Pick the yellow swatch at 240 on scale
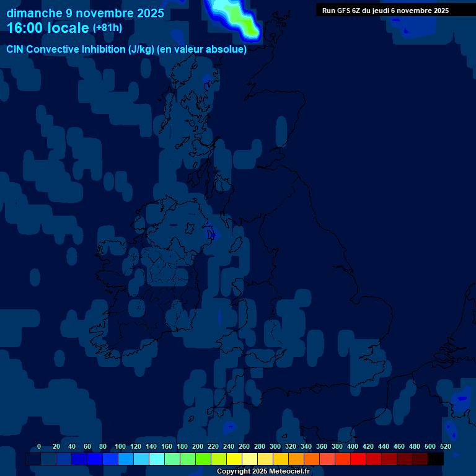 click(234, 459)
